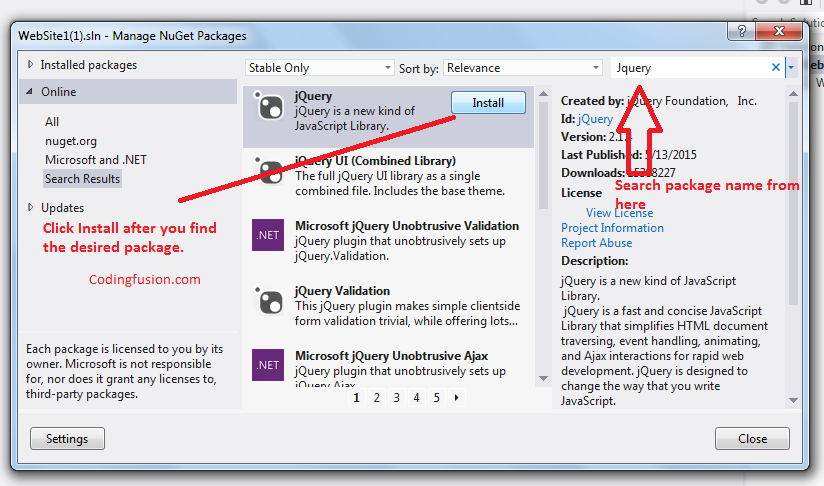824x486 pixels.
Task: Expand the Installed packages section
Action: click(29, 65)
